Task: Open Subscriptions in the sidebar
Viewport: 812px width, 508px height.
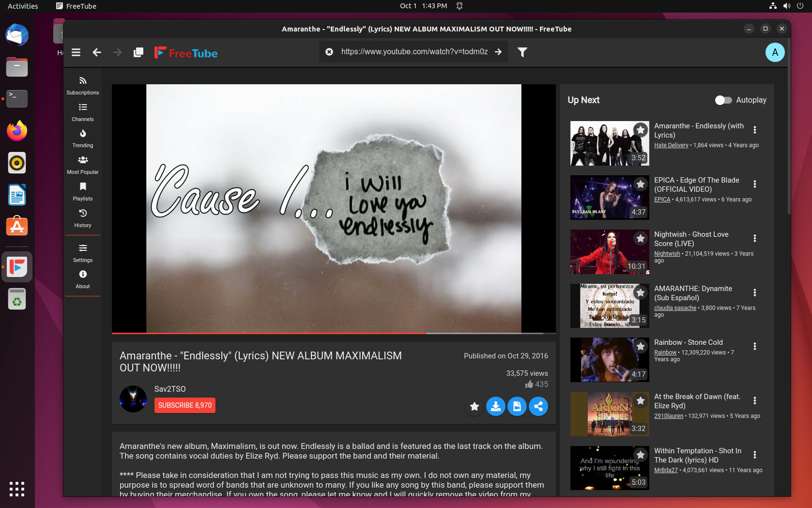Action: [83, 86]
